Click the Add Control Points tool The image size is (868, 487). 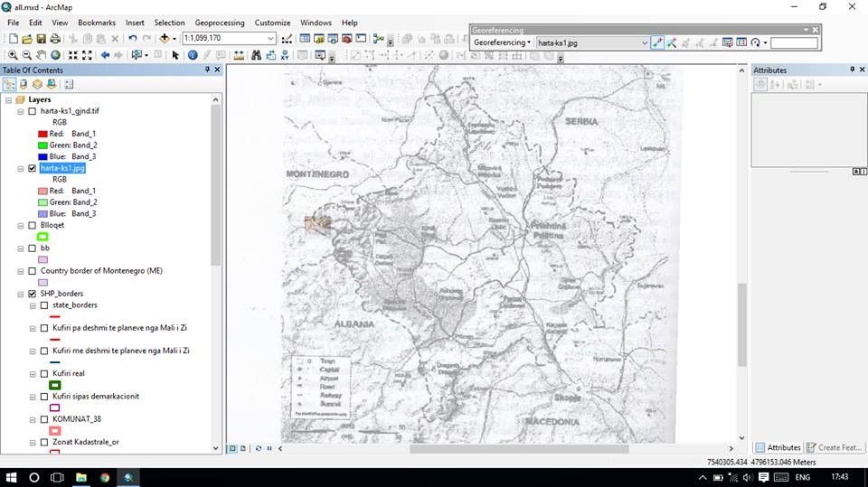coord(657,42)
